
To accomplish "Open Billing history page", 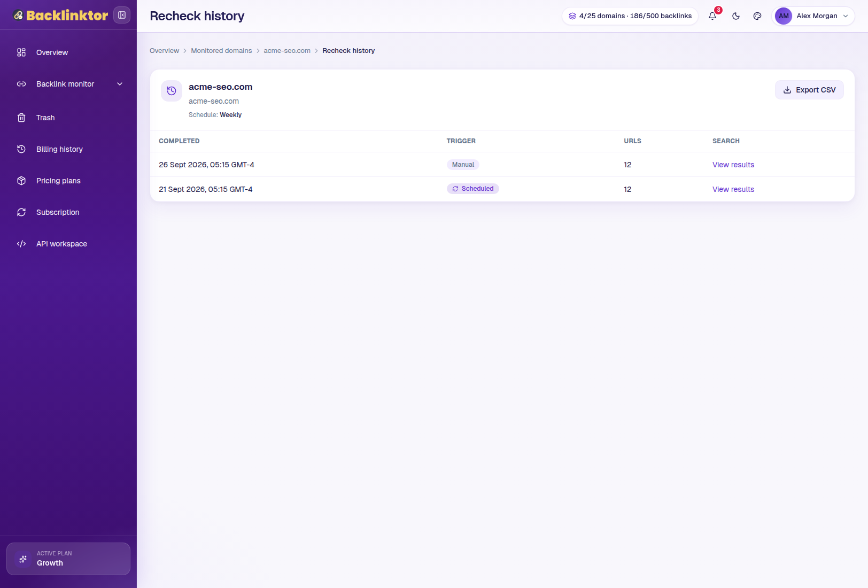I will pyautogui.click(x=68, y=149).
